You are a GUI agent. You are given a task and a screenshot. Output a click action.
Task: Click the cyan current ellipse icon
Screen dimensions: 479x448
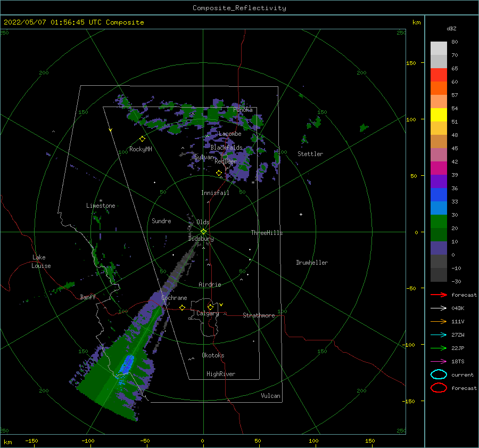pos(439,374)
